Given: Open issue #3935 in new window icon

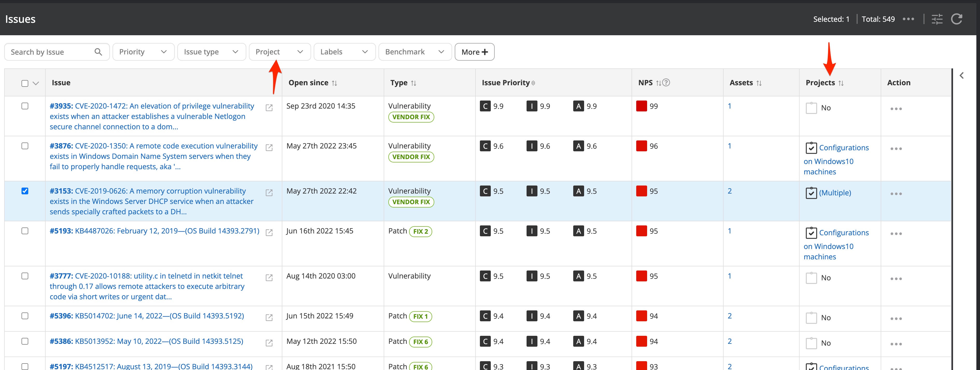Looking at the screenshot, I should (269, 108).
